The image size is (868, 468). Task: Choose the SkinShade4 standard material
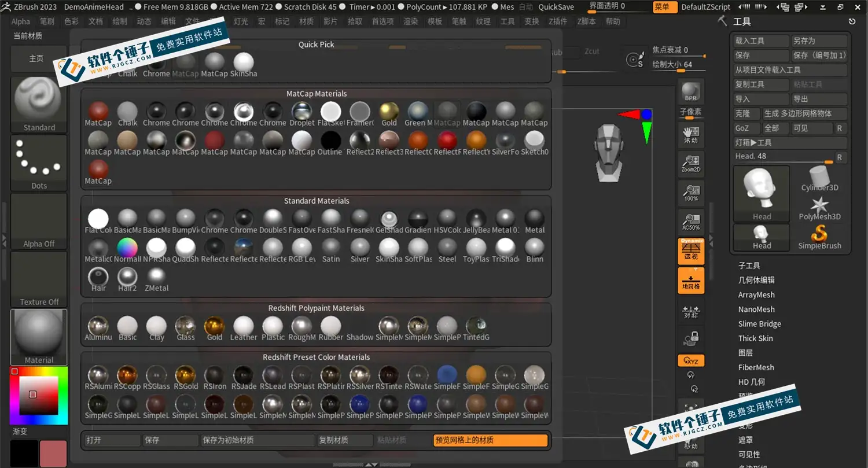pos(389,250)
